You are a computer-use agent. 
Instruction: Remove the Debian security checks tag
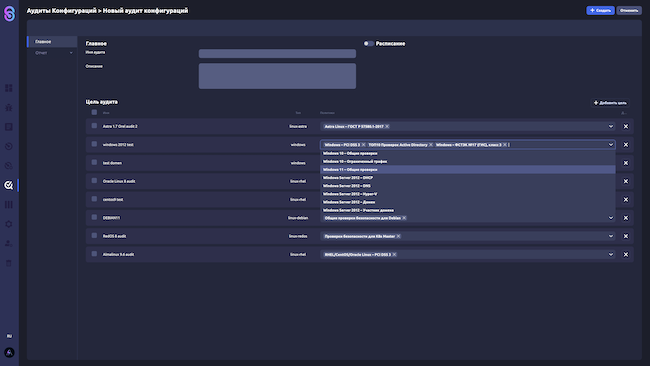(x=404, y=218)
